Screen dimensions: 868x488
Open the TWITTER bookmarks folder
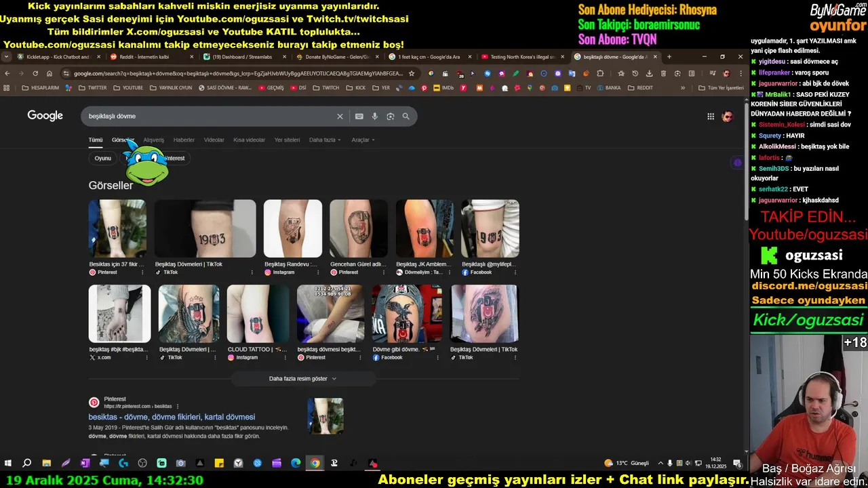click(x=92, y=87)
